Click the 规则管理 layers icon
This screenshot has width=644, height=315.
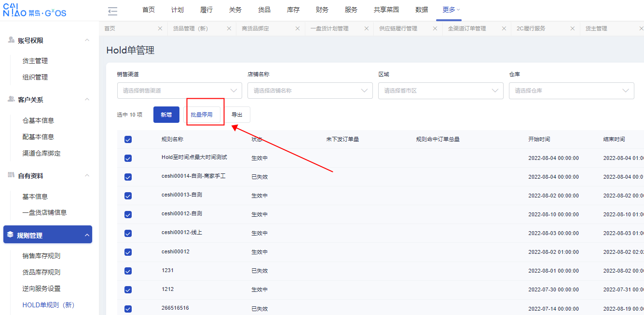10,235
